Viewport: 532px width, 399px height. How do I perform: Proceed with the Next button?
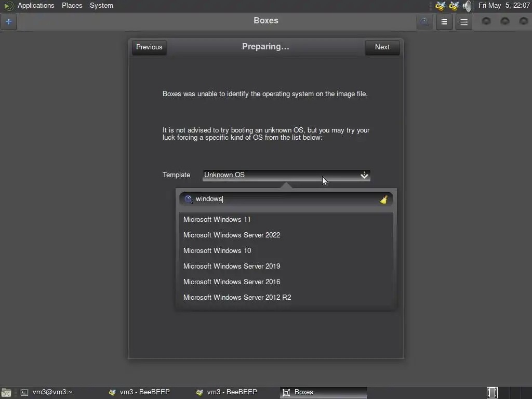pos(382,47)
